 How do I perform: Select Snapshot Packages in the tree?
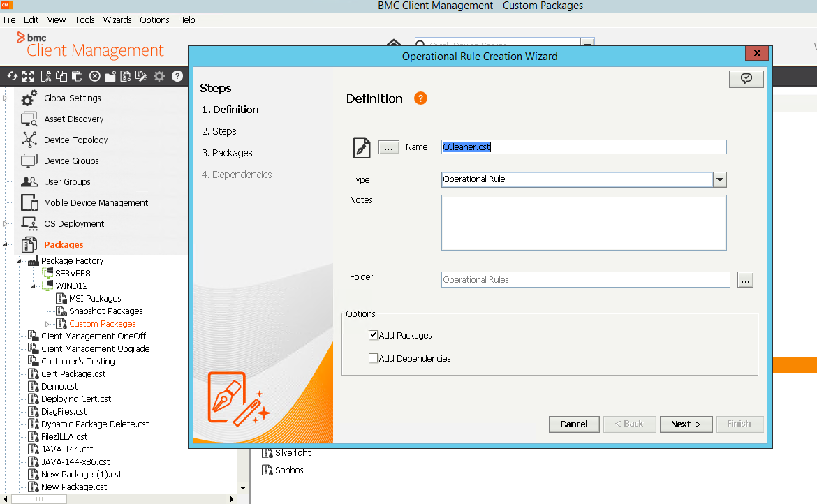(x=105, y=311)
